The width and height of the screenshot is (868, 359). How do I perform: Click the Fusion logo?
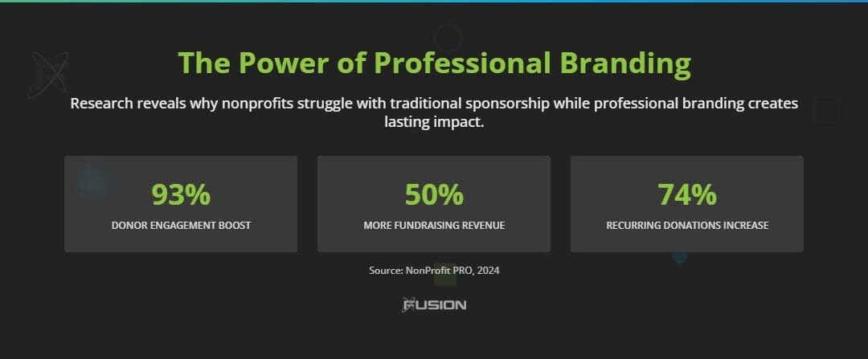[x=434, y=305]
